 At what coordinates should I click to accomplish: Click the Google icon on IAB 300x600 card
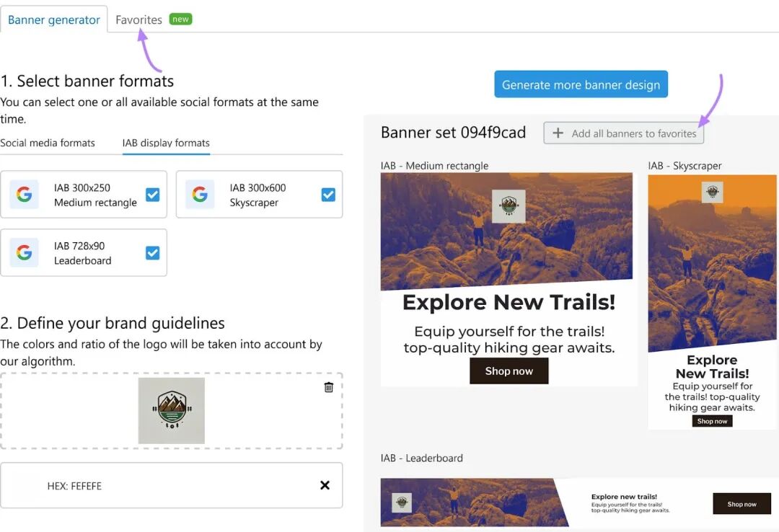[x=200, y=194]
